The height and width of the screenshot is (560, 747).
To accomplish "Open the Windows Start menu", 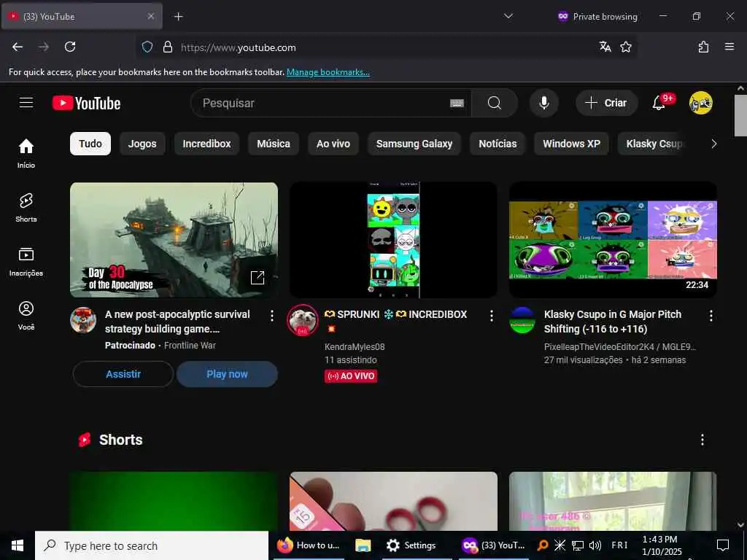I will click(x=18, y=545).
